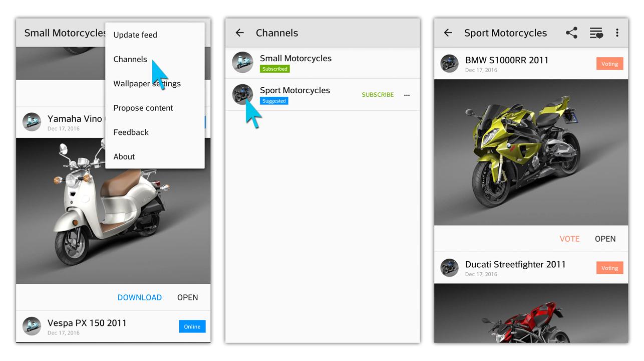This screenshot has width=644, height=361.
Task: Select the Sport Motorcycles channel avatar
Action: coord(242,94)
